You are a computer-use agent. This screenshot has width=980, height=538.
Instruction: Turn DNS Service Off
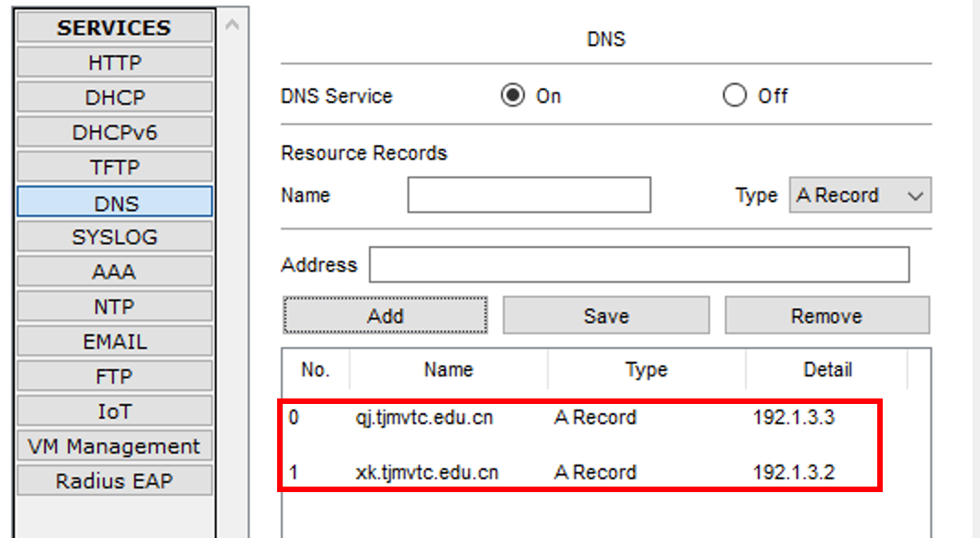click(735, 95)
